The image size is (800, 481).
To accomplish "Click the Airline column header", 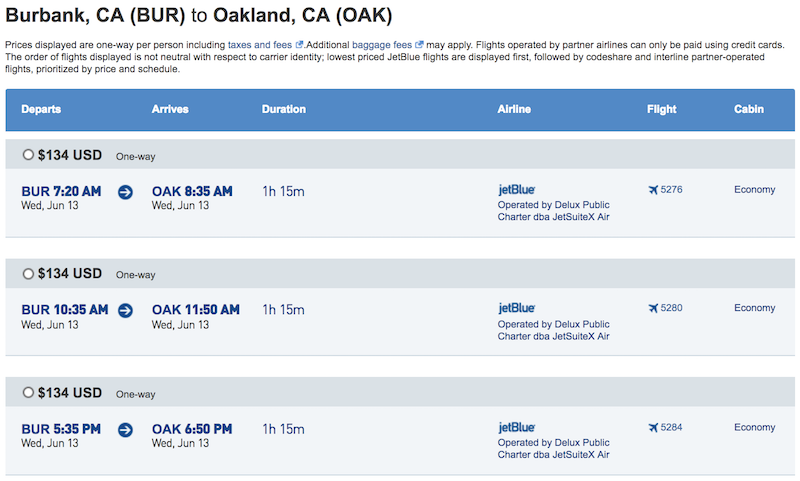I will (x=514, y=109).
